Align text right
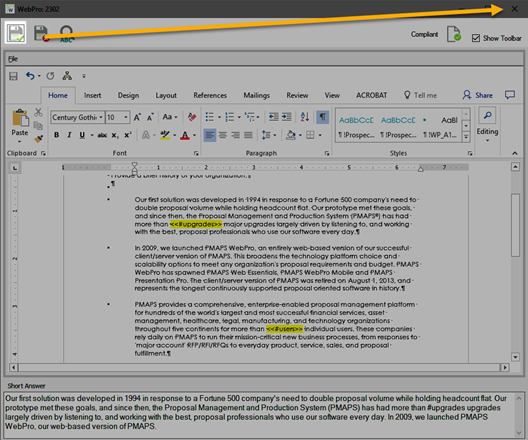The height and width of the screenshot is (440, 528). tap(235, 135)
